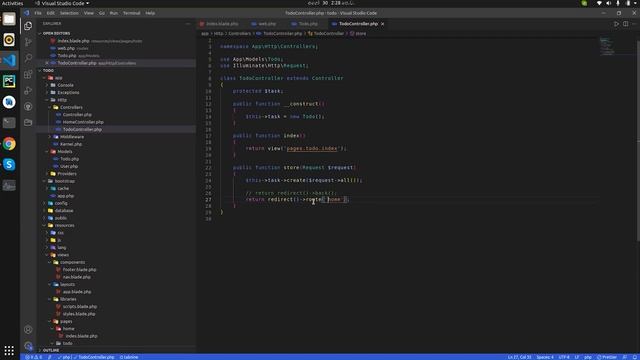Open the Explorer view in activity bar
This screenshot has height=360, width=640.
tap(28, 26)
